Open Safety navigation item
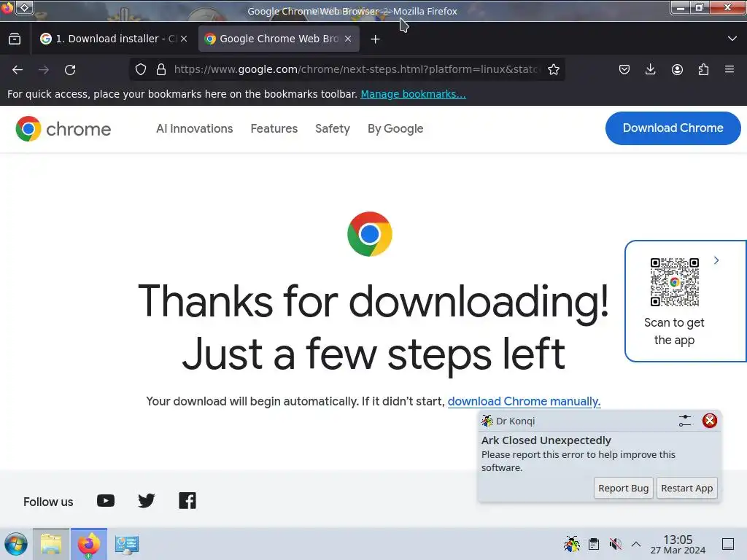 (333, 129)
